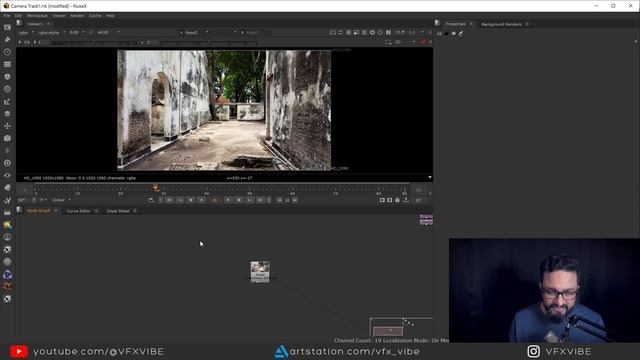
Task: Skip forward by frame increment
Action: (x=295, y=200)
